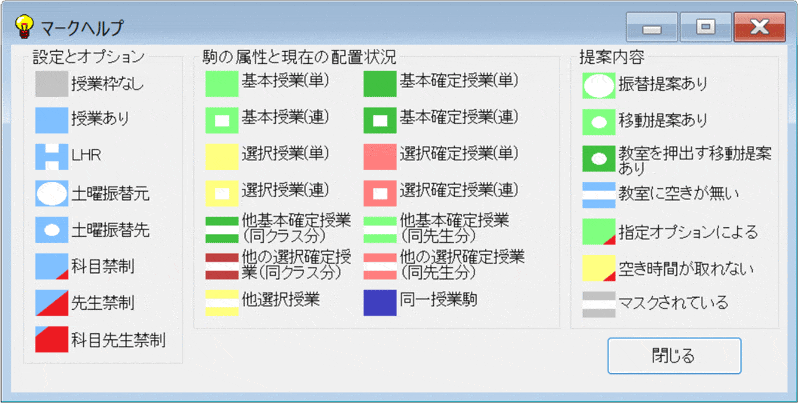The image size is (798, 403).
Task: Click the 基本授業(連) icon
Action: click(x=221, y=120)
